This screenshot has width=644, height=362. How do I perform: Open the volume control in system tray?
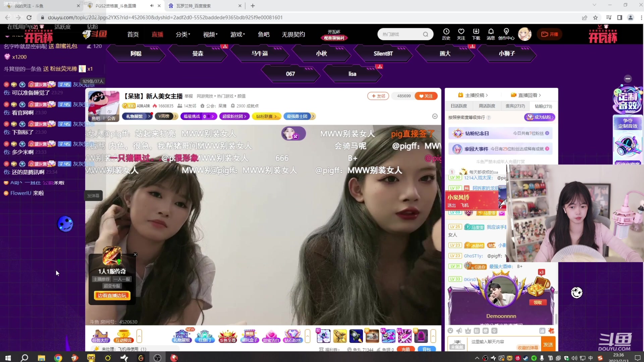[574, 358]
